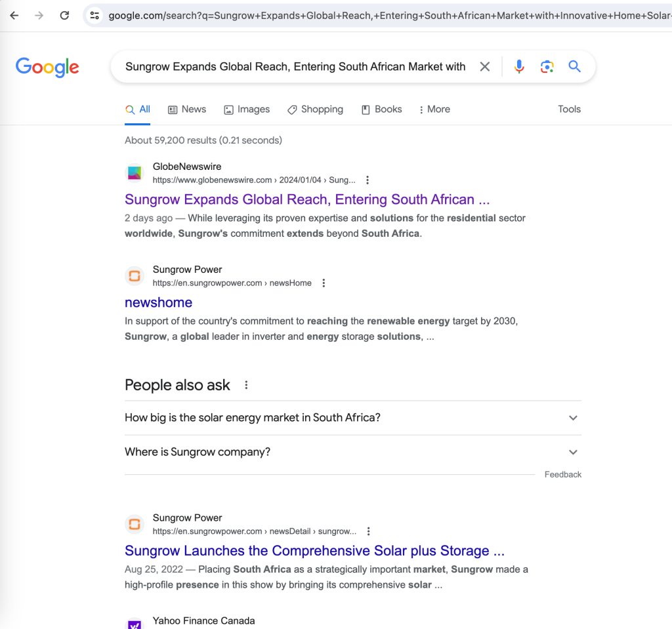
Task: Click the URL in the address bar
Action: click(x=389, y=16)
